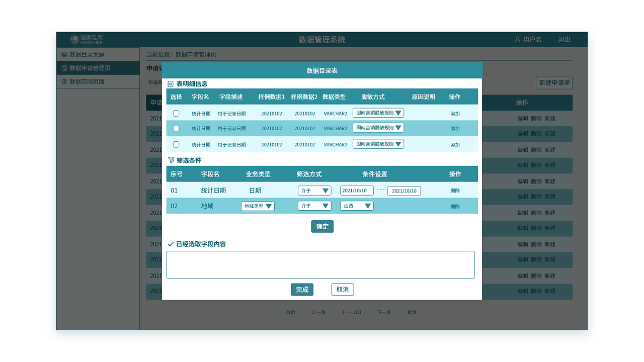Click 上一页 in pagination

(318, 312)
